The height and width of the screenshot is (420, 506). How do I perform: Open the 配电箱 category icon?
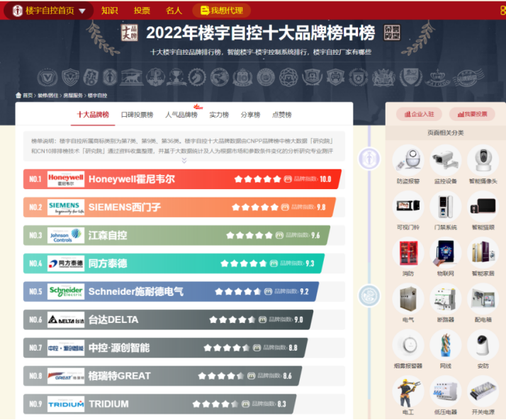coord(483,299)
